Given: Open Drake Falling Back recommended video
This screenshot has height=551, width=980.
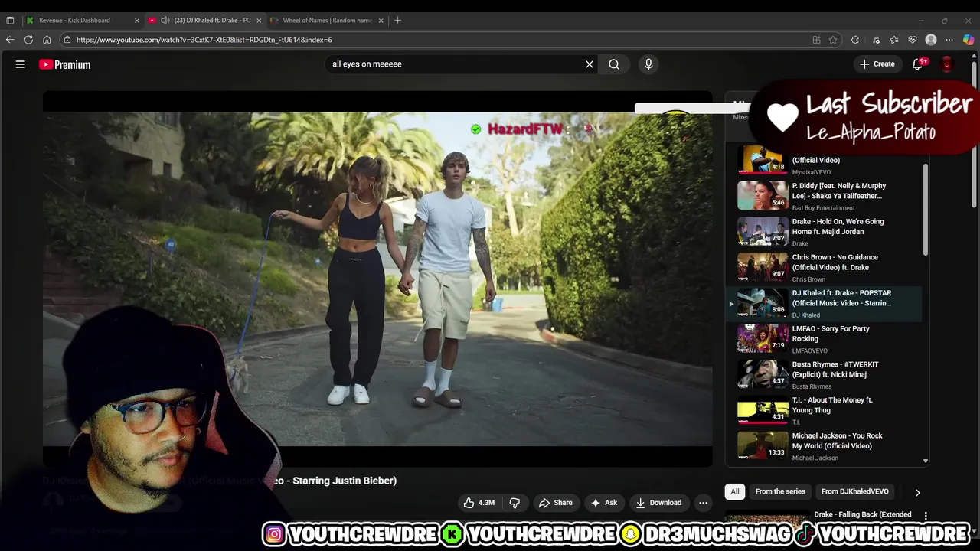Looking at the screenshot, I should 862,515.
